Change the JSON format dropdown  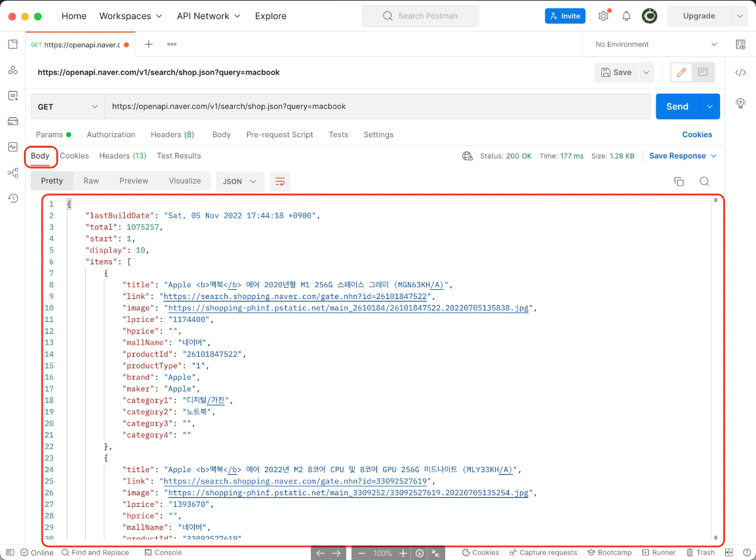tap(239, 182)
